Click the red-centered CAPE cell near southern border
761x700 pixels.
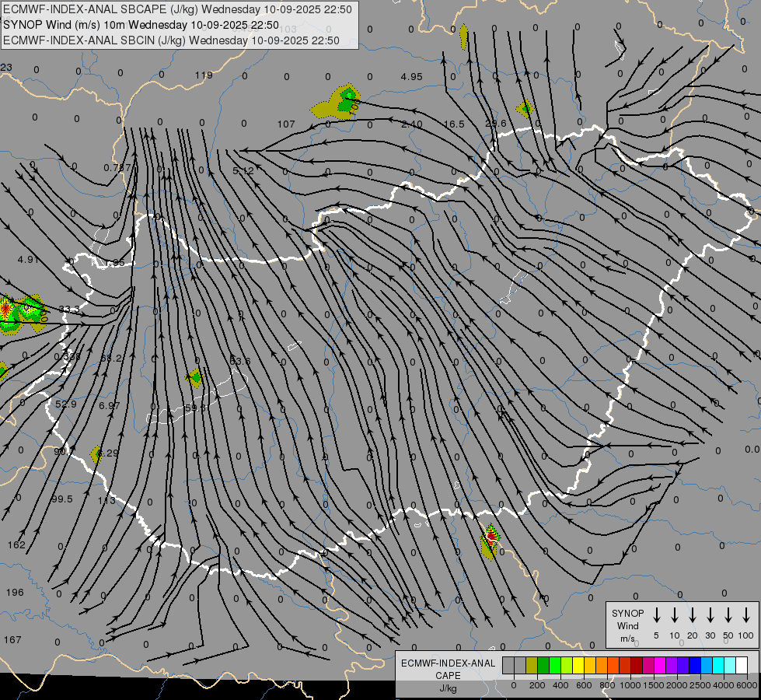point(490,537)
